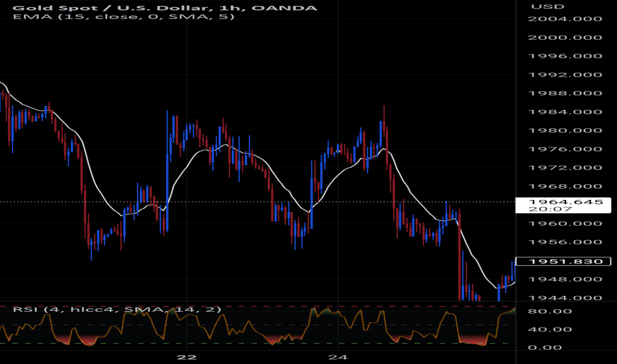Click the 1996.000 price axis value

(x=565, y=56)
